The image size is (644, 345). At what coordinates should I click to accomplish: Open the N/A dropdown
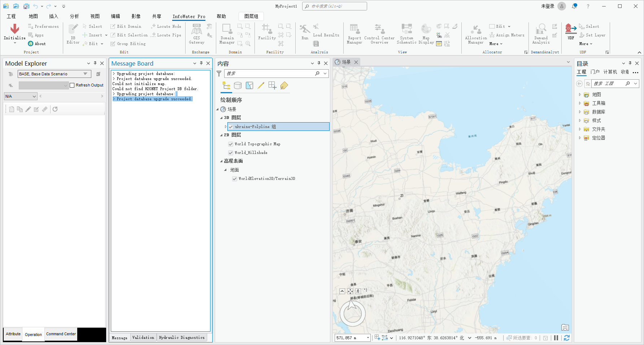point(21,96)
